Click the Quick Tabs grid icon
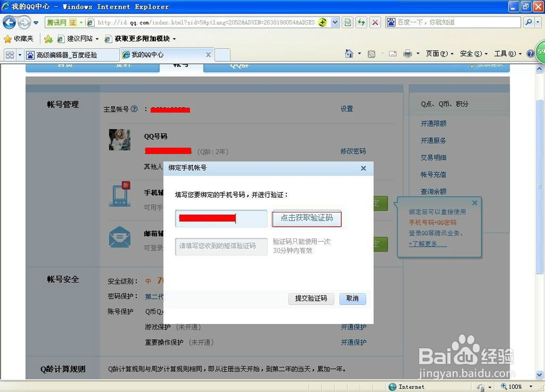 [10, 55]
